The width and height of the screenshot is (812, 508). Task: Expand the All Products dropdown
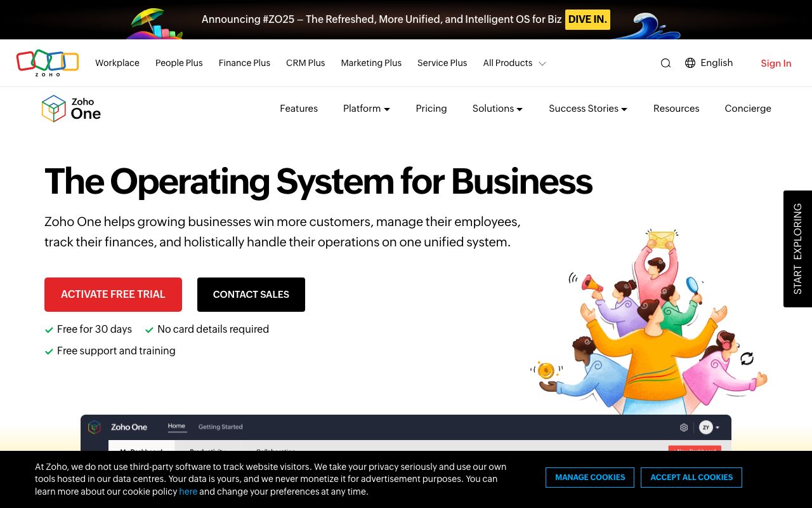(x=514, y=63)
